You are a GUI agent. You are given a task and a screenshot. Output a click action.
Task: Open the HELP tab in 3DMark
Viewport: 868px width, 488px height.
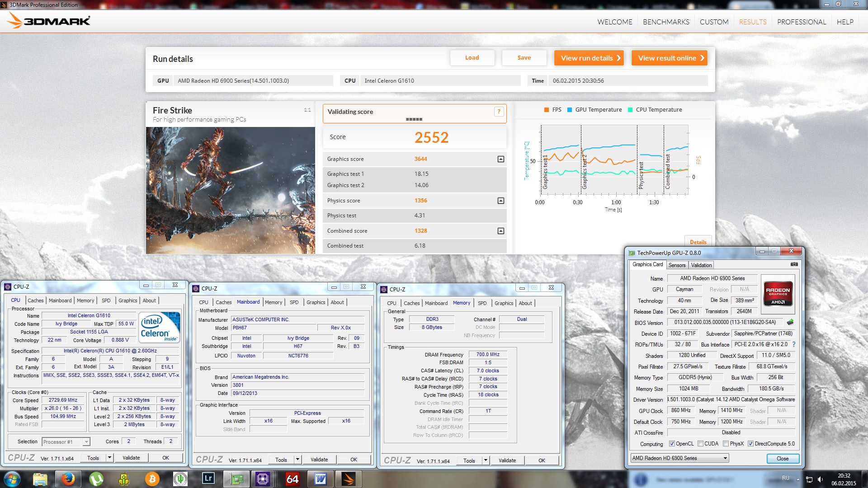[x=845, y=22]
